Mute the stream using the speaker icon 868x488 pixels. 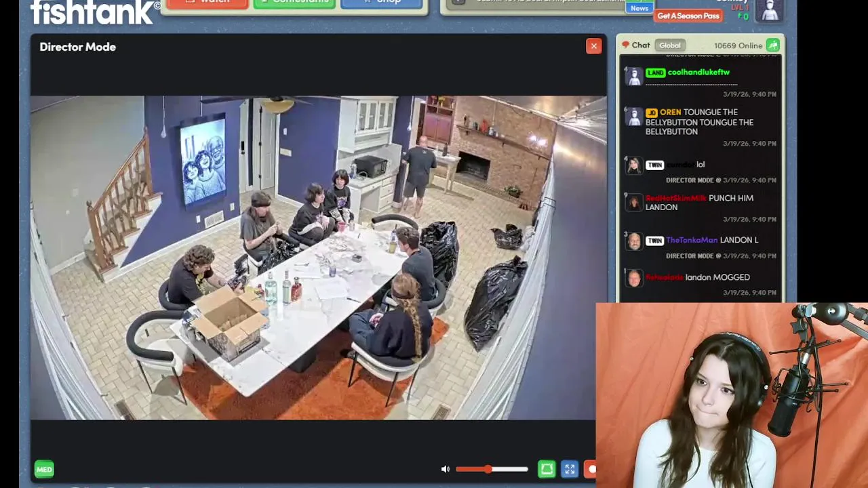click(x=445, y=469)
